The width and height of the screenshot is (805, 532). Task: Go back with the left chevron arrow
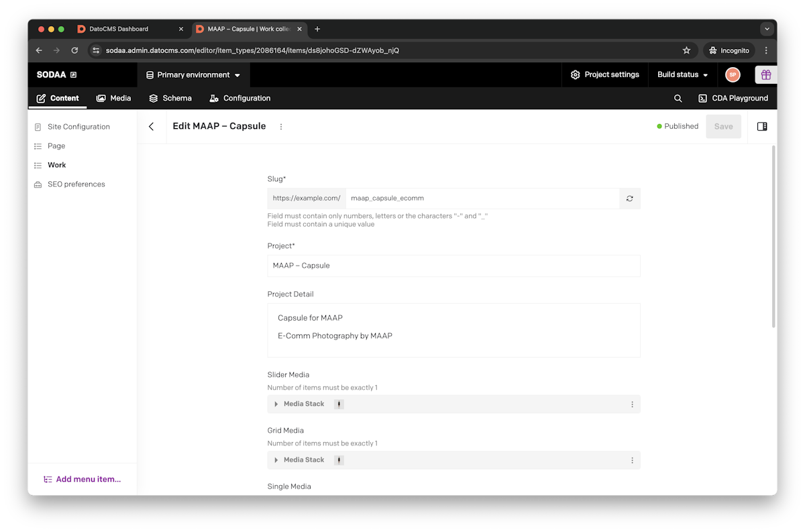tap(152, 126)
